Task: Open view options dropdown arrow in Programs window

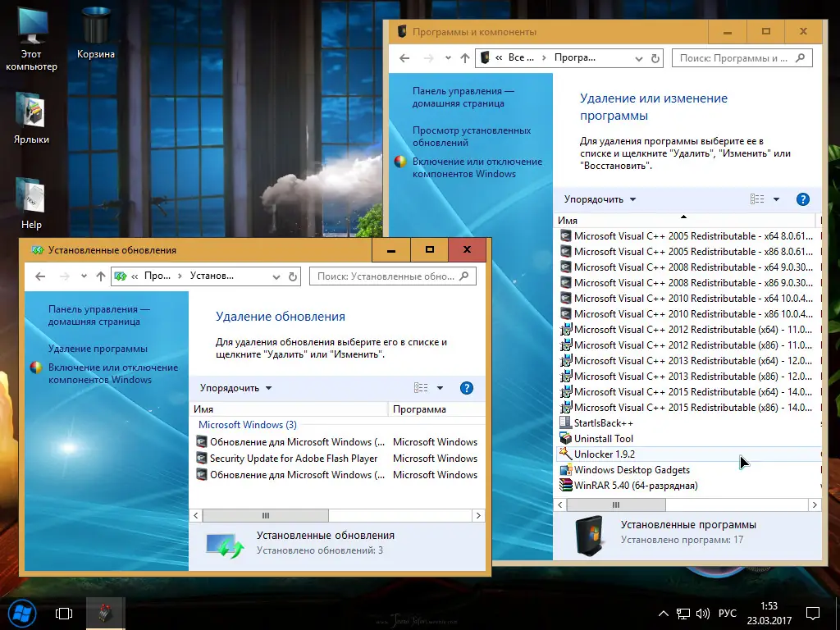Action: pyautogui.click(x=776, y=199)
